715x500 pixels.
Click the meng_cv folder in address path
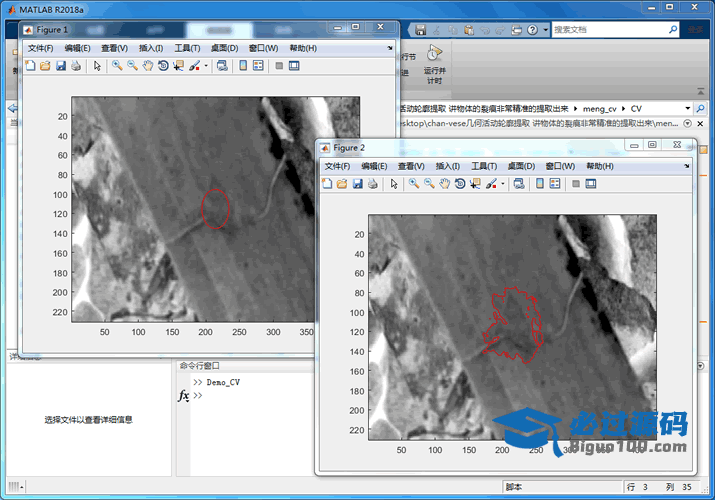tap(601, 108)
